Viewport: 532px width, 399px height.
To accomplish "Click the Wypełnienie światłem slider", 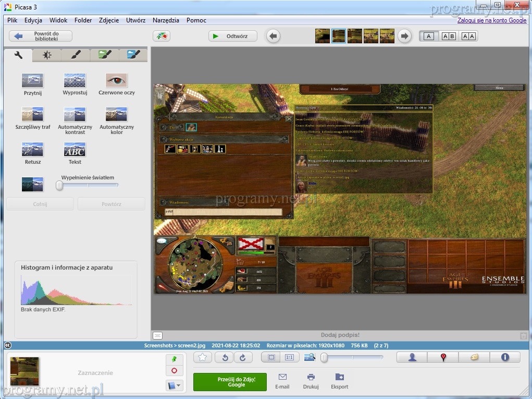I will coord(88,185).
